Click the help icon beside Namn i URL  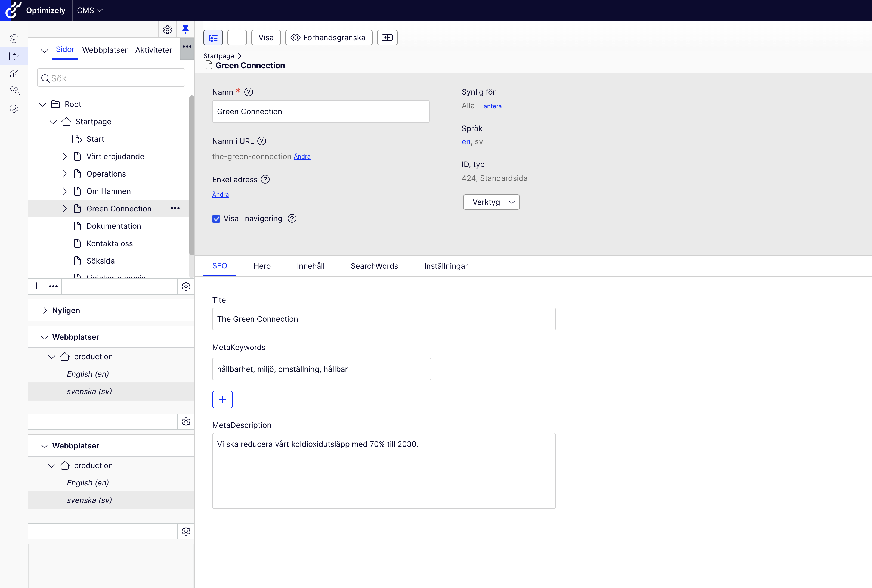262,141
